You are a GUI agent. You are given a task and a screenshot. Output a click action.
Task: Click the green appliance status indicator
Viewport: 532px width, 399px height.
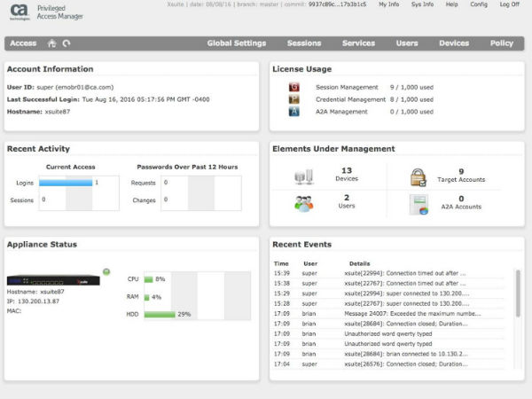[106, 270]
